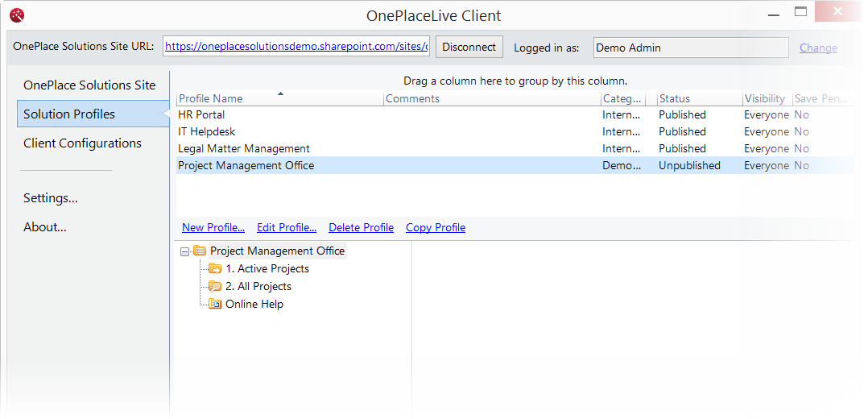Viewport: 868px width, 419px height.
Task: Select Project Management Office in the profile list
Action: coord(515,166)
